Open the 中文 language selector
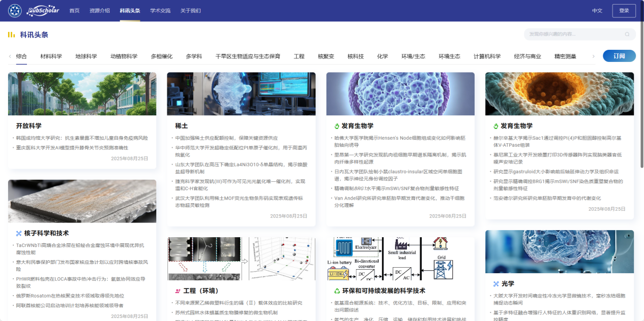This screenshot has height=321, width=644. pos(597,11)
